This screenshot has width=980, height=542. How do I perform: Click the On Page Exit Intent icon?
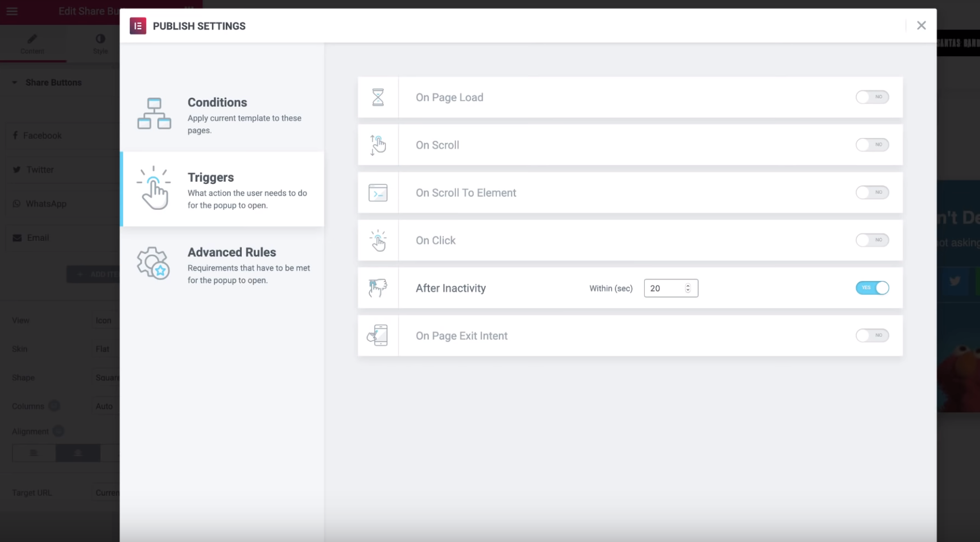pos(378,336)
